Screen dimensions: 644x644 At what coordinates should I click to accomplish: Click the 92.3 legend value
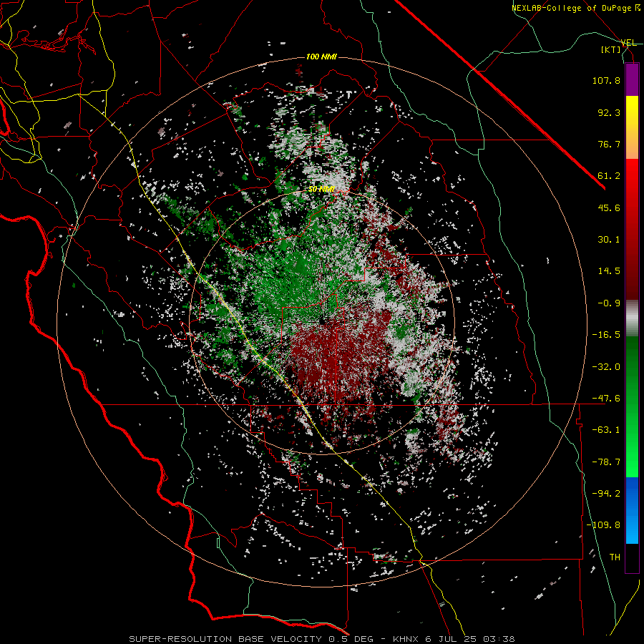click(609, 112)
